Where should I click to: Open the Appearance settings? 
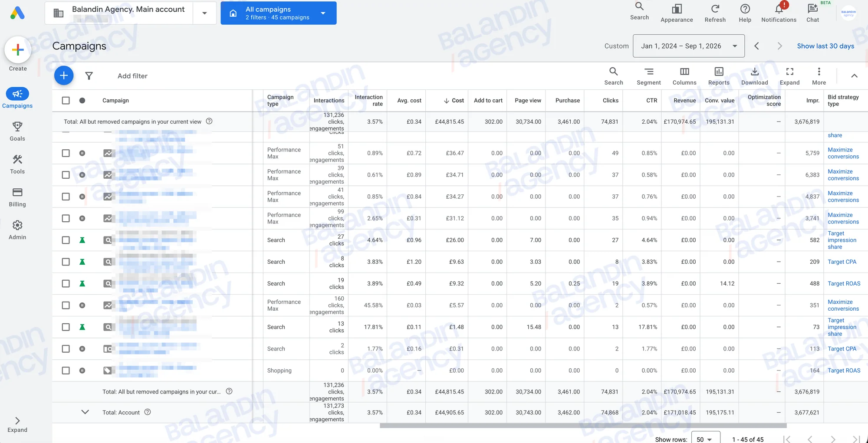[x=677, y=13]
